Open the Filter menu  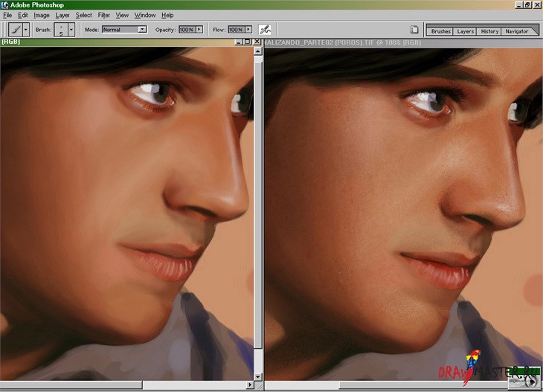tap(104, 15)
